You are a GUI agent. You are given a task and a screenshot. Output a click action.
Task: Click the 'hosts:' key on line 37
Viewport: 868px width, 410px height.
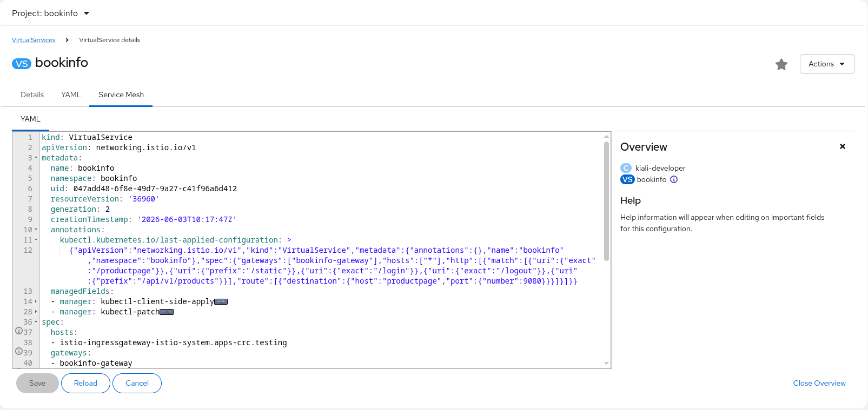coord(64,332)
